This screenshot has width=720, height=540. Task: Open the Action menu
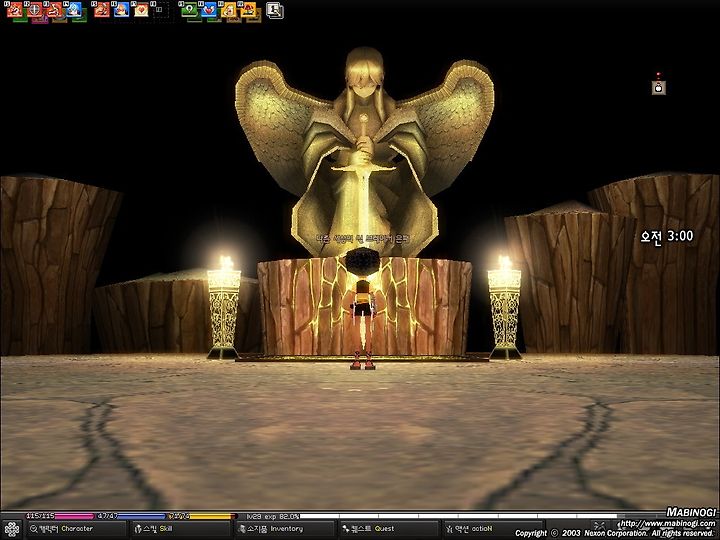492,529
